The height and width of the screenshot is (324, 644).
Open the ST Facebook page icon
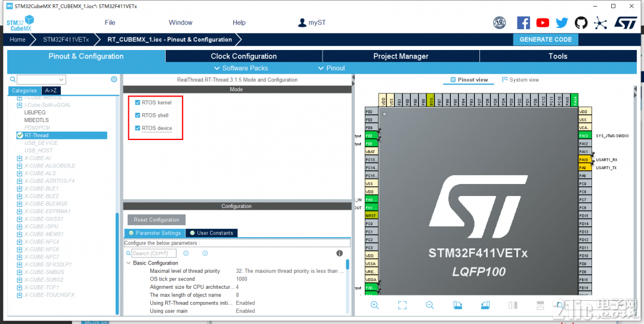pyautogui.click(x=524, y=23)
